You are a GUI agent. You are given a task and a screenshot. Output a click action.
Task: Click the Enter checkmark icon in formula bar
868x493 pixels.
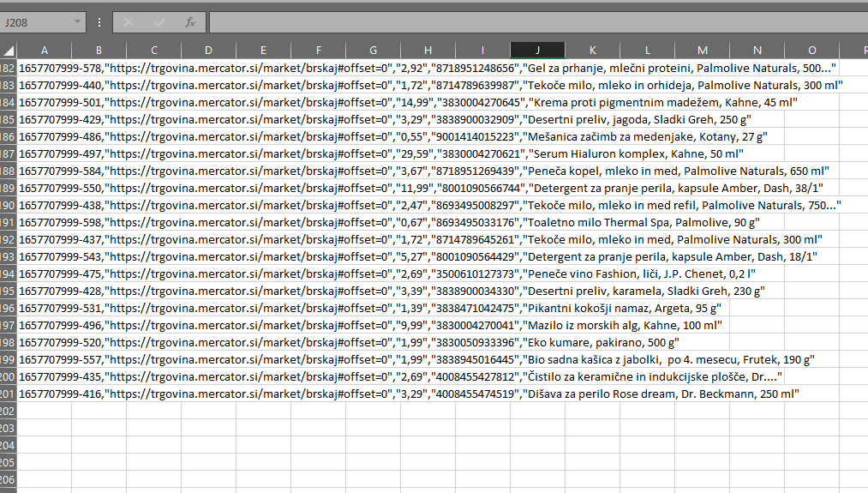point(159,22)
